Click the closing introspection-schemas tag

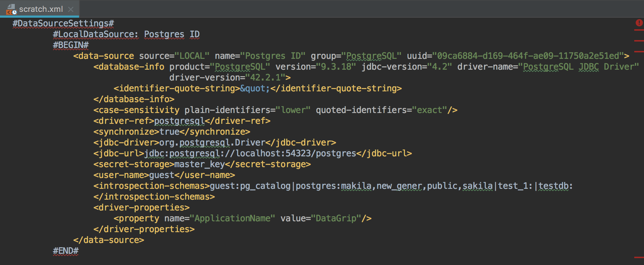(x=154, y=197)
